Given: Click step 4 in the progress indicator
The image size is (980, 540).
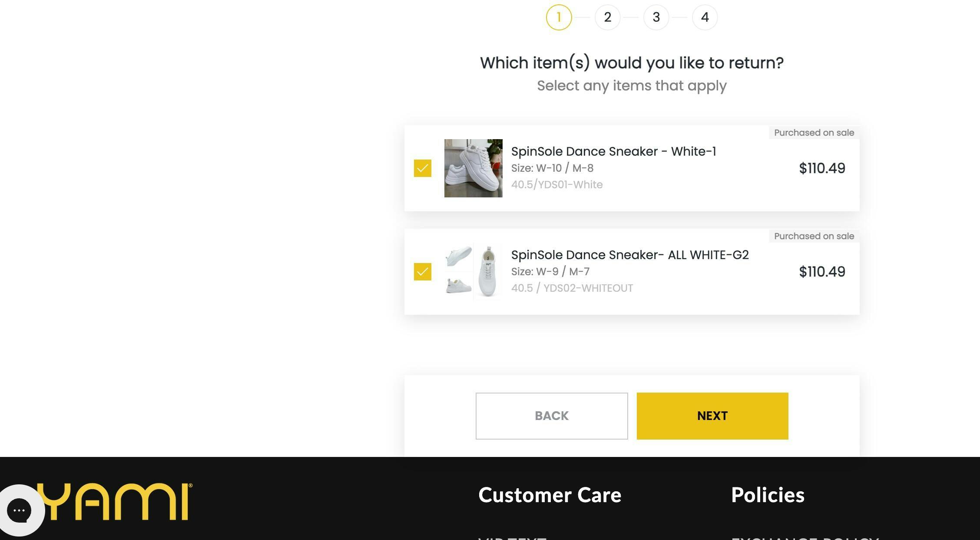Looking at the screenshot, I should pyautogui.click(x=705, y=17).
